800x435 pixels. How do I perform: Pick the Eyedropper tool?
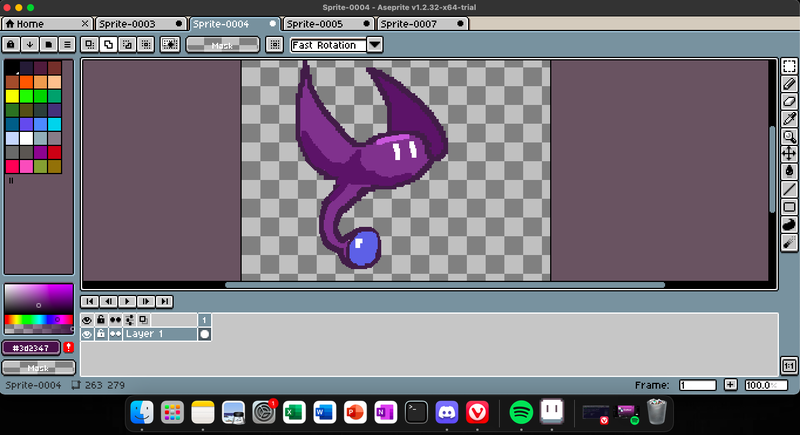click(789, 119)
